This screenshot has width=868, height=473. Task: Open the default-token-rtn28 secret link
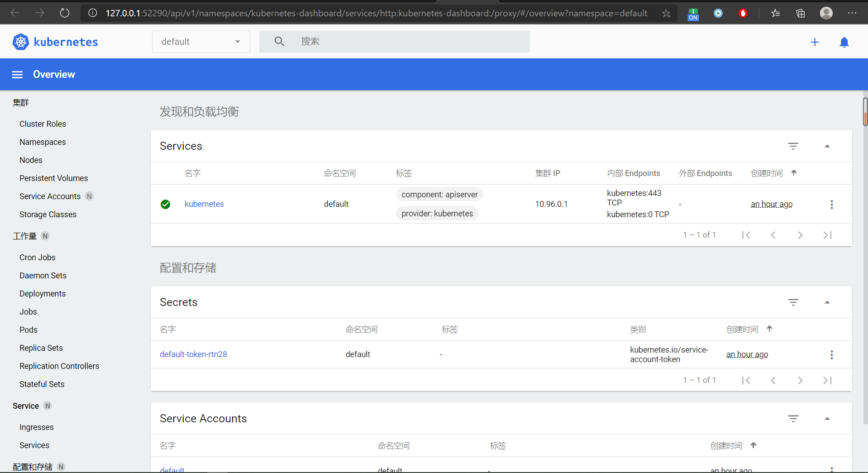point(193,354)
